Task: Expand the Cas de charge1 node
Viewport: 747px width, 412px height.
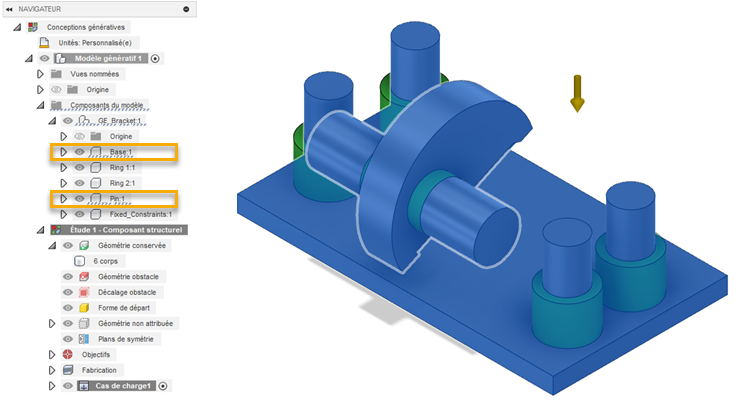Action: pyautogui.click(x=52, y=386)
